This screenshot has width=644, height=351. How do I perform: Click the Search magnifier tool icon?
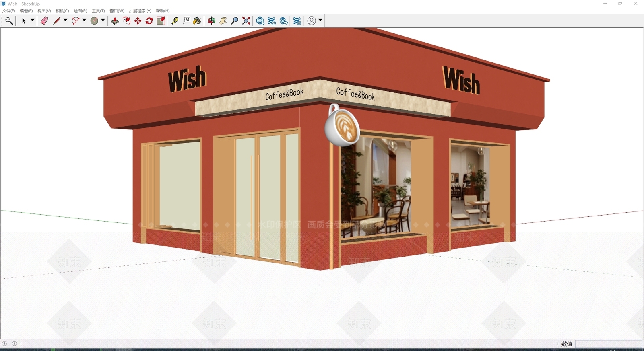point(9,21)
